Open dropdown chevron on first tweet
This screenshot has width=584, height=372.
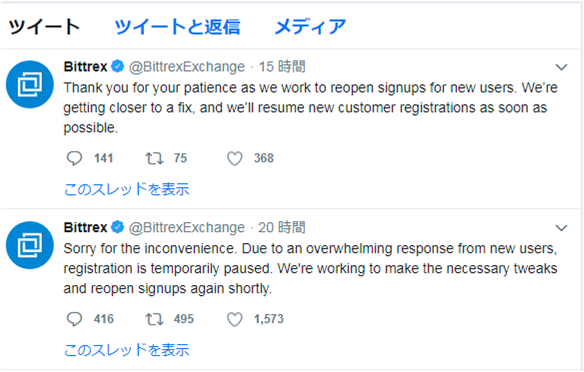pyautogui.click(x=561, y=67)
